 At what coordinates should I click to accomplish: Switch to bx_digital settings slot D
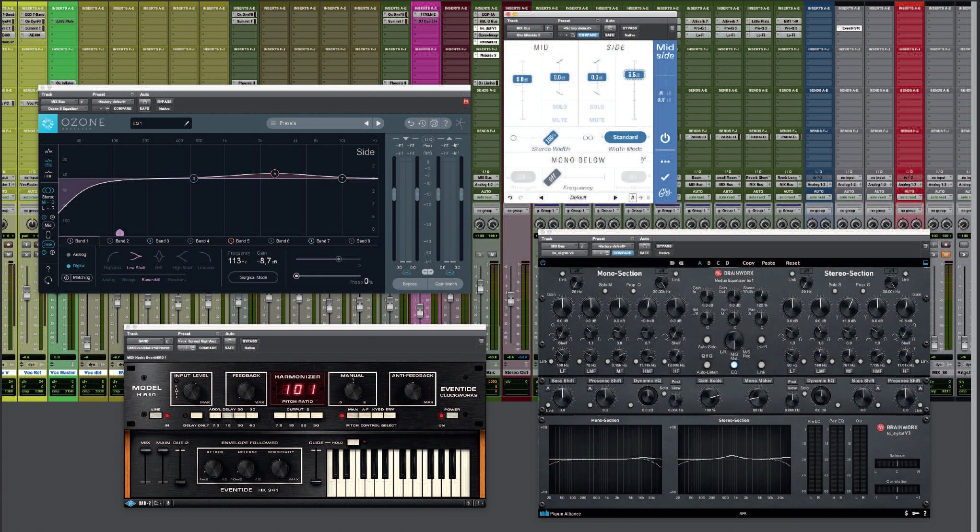[727, 263]
